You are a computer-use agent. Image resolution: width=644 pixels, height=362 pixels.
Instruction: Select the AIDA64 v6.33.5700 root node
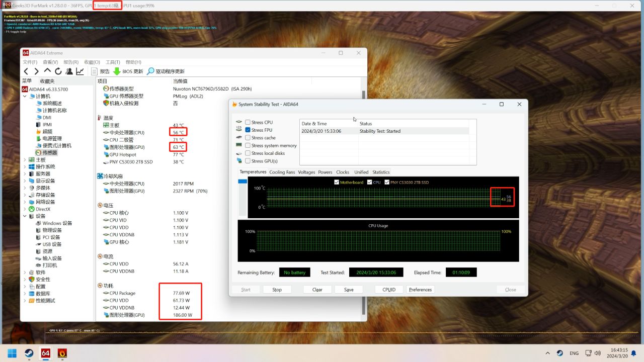coord(45,89)
